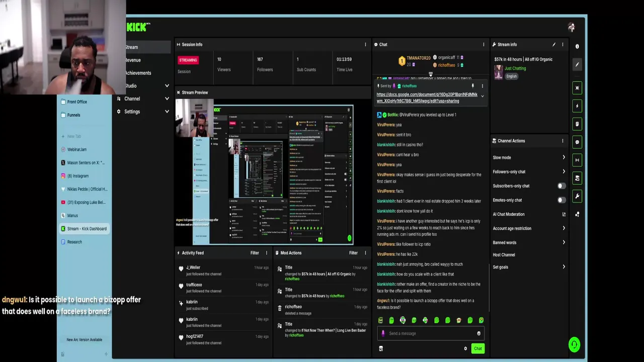
Task: Switch to Manus browser tab
Action: pos(84,216)
